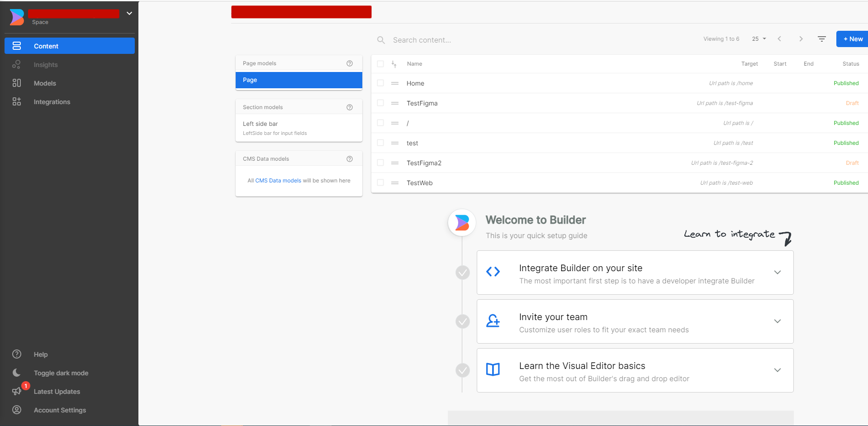Screen dimensions: 868x426
Task: Open Account Settings
Action: click(x=60, y=410)
